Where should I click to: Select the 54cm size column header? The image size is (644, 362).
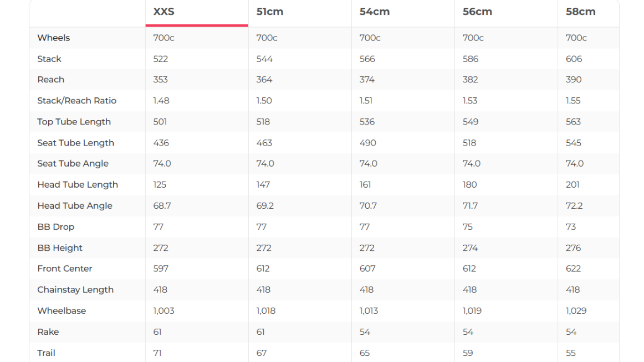[x=374, y=12]
